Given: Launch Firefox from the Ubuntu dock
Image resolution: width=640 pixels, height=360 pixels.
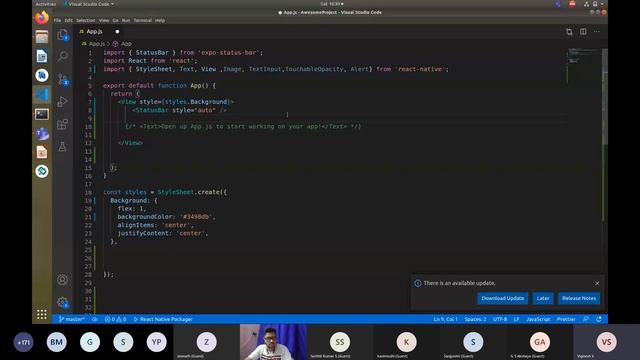Looking at the screenshot, I should [x=42, y=18].
